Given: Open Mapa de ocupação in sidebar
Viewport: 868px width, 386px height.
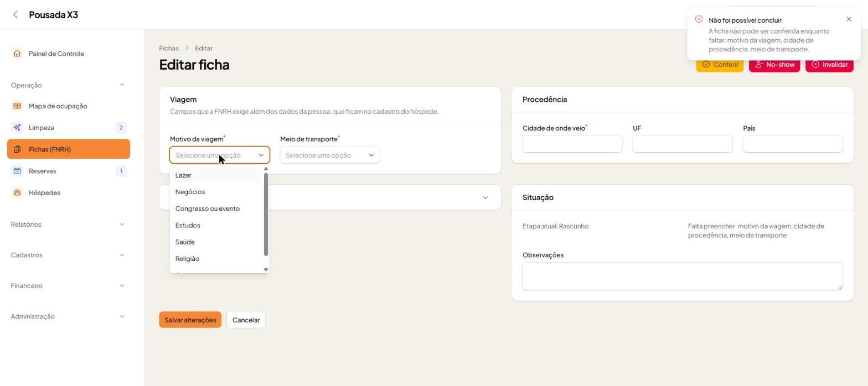Looking at the screenshot, I should [x=69, y=106].
